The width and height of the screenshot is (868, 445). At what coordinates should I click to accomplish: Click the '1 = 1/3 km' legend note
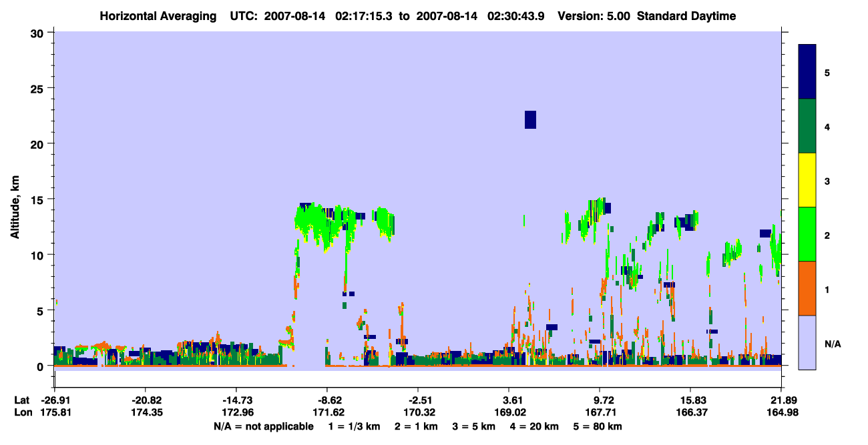[353, 426]
